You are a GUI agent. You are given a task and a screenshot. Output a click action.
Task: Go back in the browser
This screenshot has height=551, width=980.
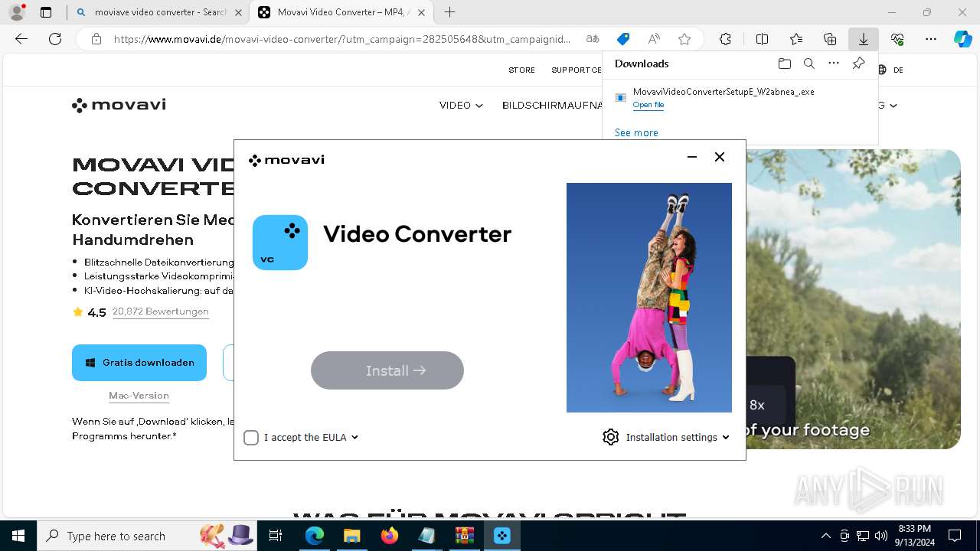(21, 39)
